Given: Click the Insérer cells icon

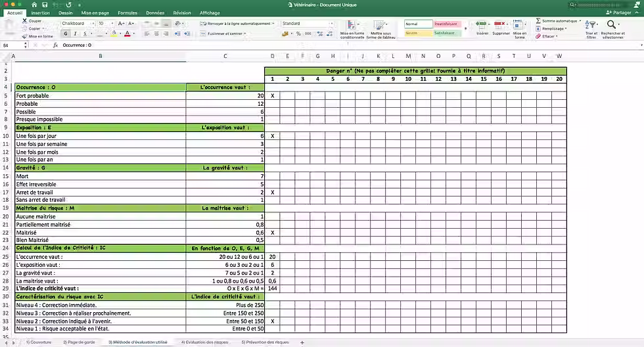Looking at the screenshot, I should tap(481, 24).
